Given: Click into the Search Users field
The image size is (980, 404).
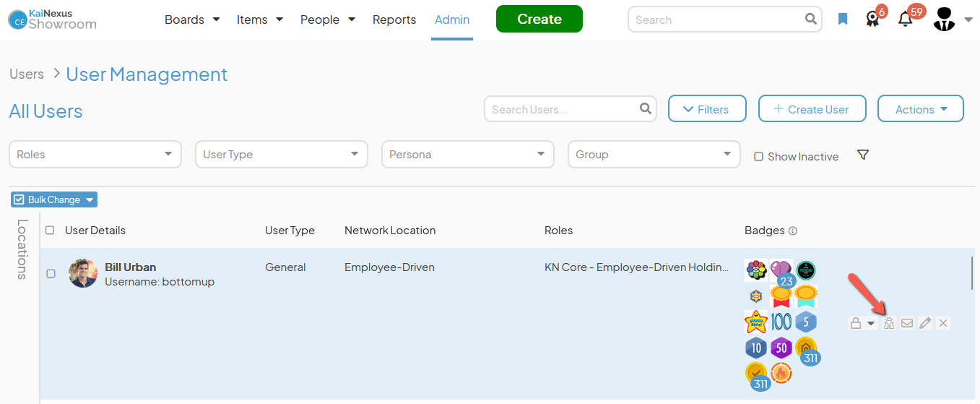Looking at the screenshot, I should point(563,109).
